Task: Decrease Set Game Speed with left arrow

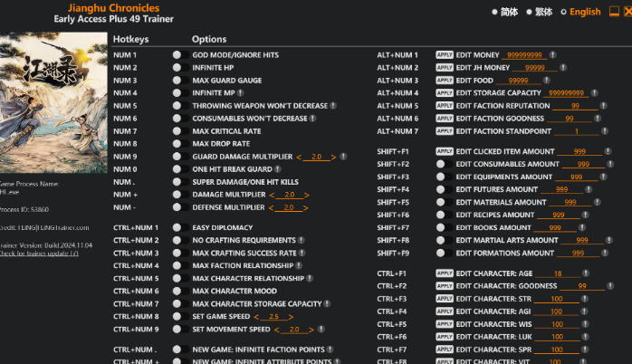Action: point(258,317)
